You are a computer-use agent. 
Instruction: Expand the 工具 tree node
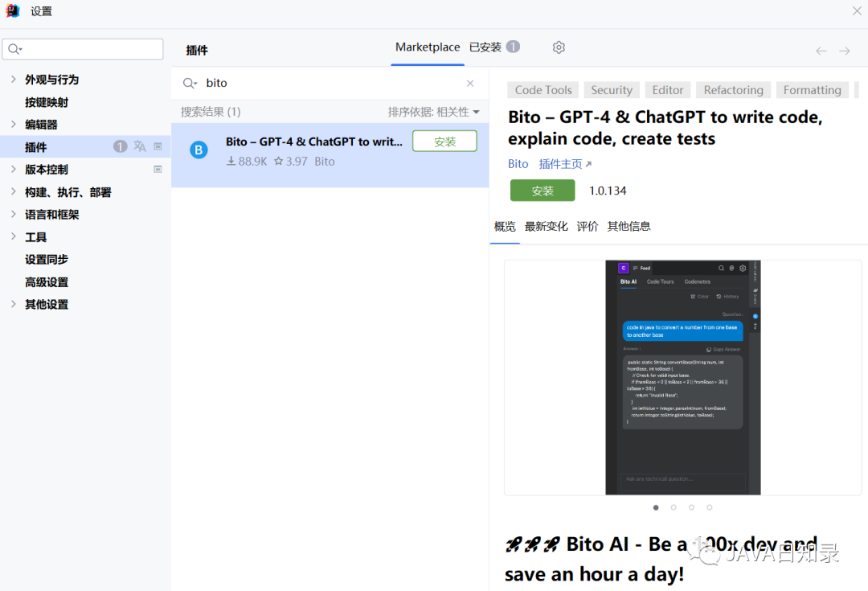(14, 236)
